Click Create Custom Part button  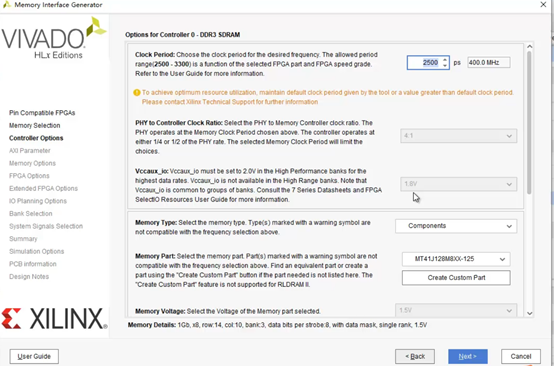click(x=456, y=278)
